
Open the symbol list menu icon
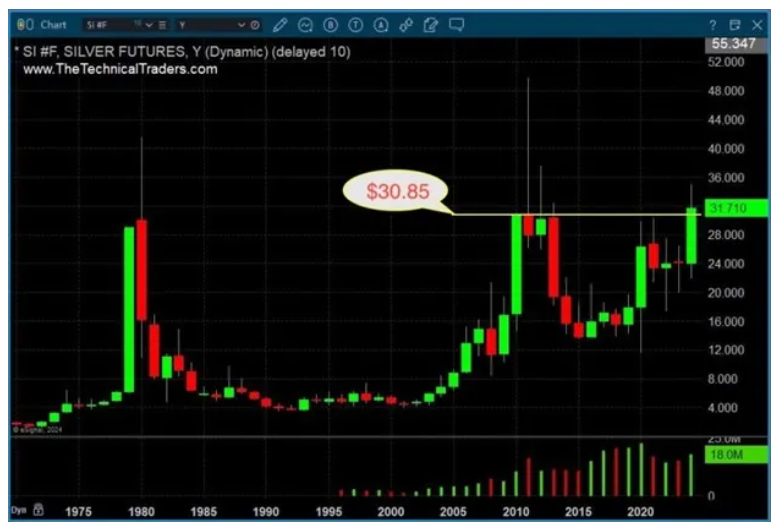pos(163,23)
